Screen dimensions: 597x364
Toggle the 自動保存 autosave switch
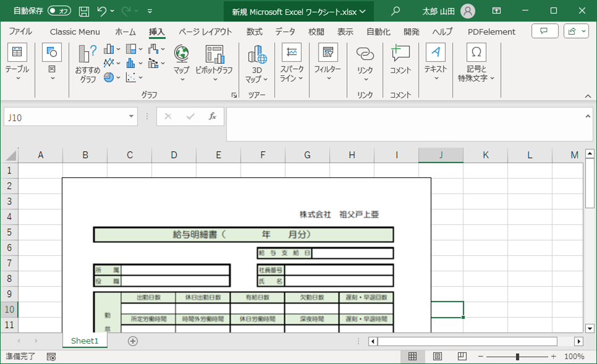[59, 11]
